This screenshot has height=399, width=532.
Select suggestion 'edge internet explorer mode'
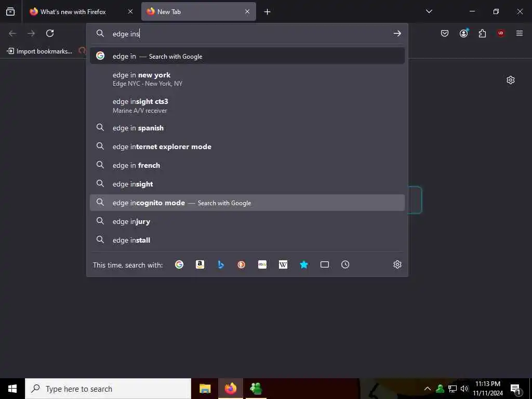coord(247,147)
